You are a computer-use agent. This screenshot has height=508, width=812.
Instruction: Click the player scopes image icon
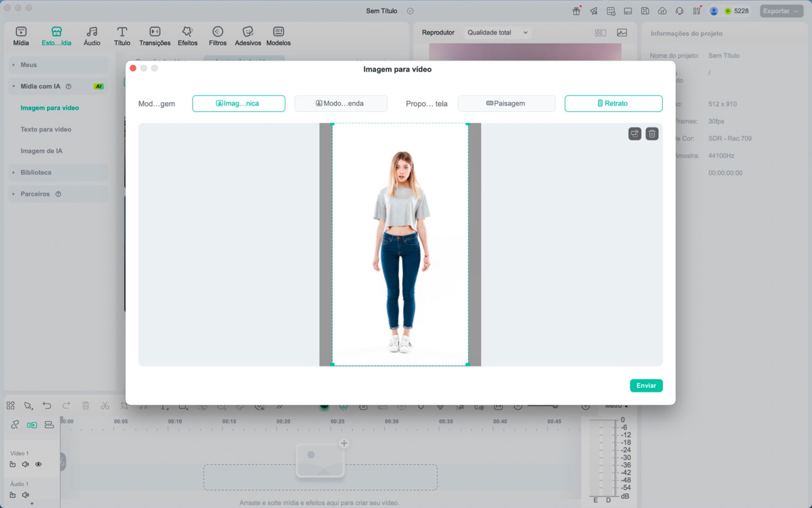click(622, 33)
